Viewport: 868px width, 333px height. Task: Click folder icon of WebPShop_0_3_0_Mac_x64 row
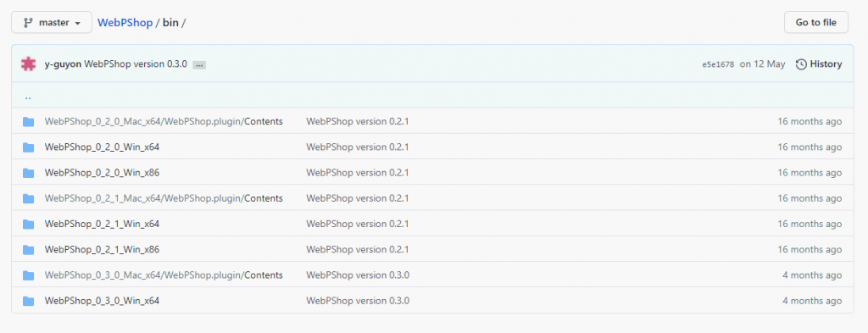point(28,275)
